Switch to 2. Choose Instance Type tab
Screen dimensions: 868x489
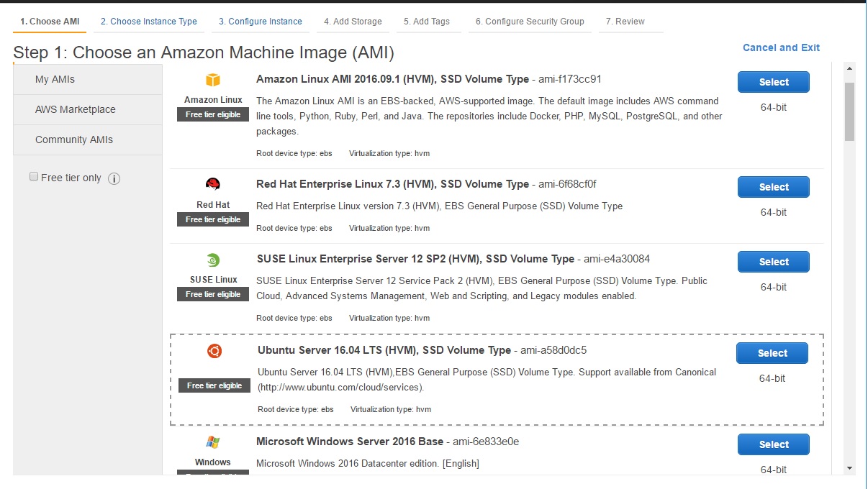149,22
